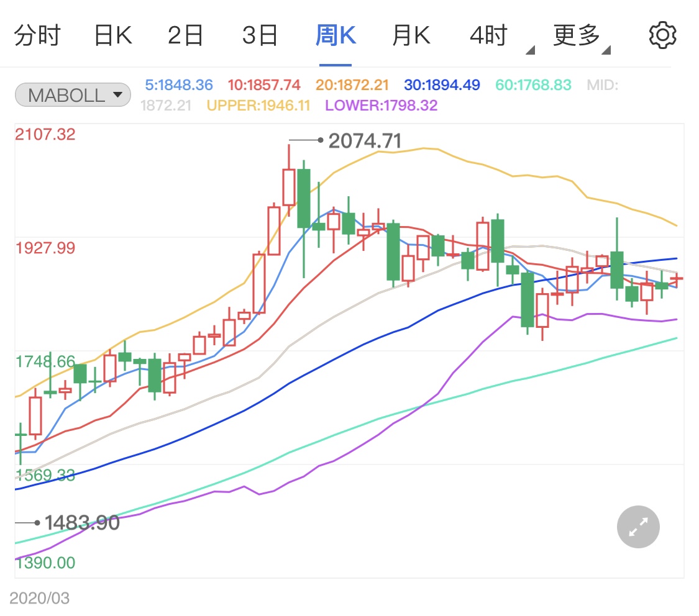Open chart settings gear icon

coord(662,35)
